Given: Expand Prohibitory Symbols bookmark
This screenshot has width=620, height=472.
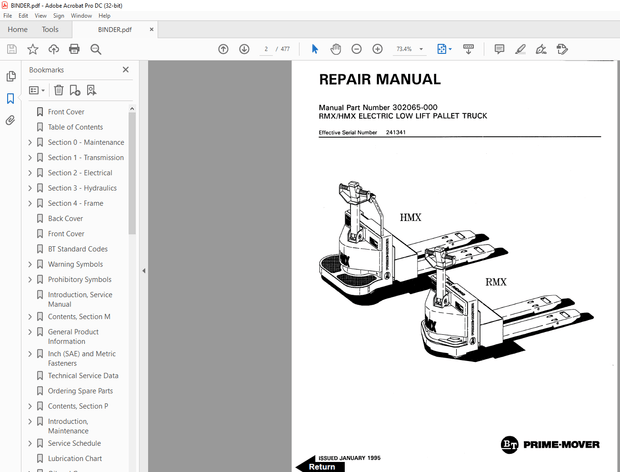Looking at the screenshot, I should (x=30, y=279).
